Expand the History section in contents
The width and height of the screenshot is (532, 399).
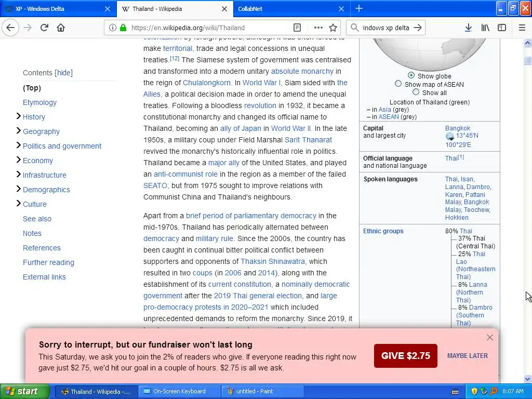click(x=18, y=116)
